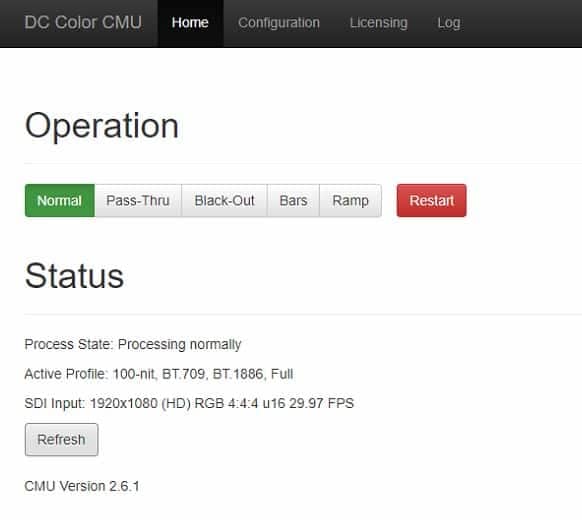Switch operation mode to Normal

point(60,200)
